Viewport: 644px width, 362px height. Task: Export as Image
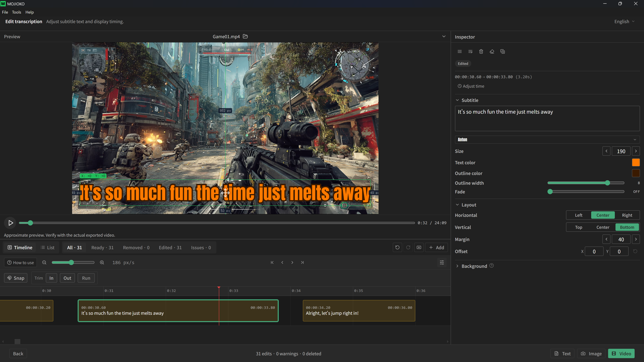[591, 353]
